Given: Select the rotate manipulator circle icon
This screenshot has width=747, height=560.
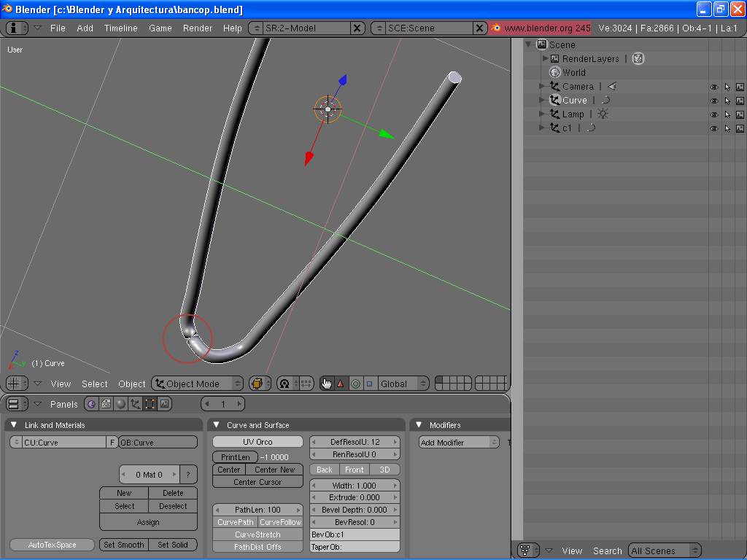Looking at the screenshot, I should [355, 384].
